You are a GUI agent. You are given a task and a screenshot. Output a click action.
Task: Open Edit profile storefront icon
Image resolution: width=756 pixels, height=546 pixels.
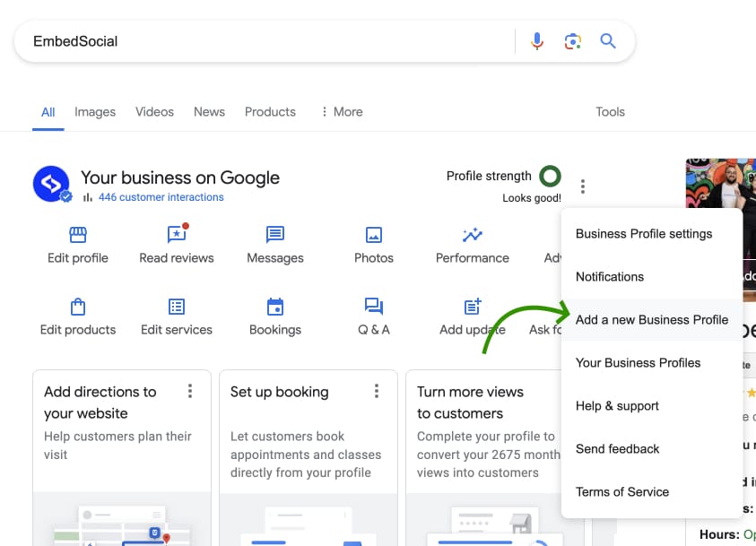click(78, 235)
